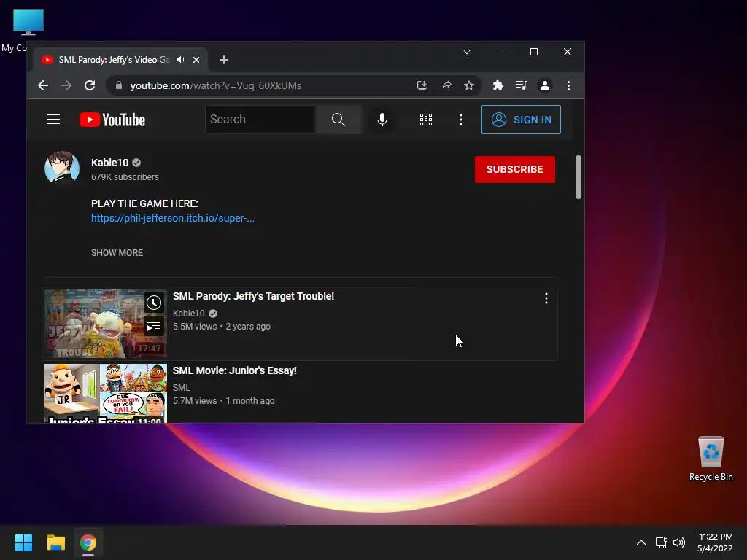Click the YouTube page scrollbar
This screenshot has width=747, height=560.
point(578,177)
